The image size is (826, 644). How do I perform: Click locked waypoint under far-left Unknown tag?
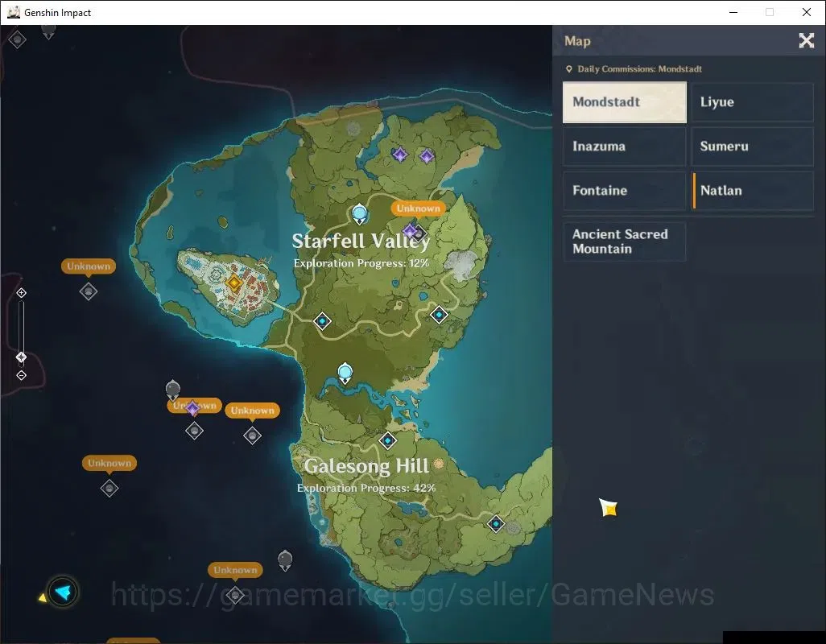[x=89, y=291]
